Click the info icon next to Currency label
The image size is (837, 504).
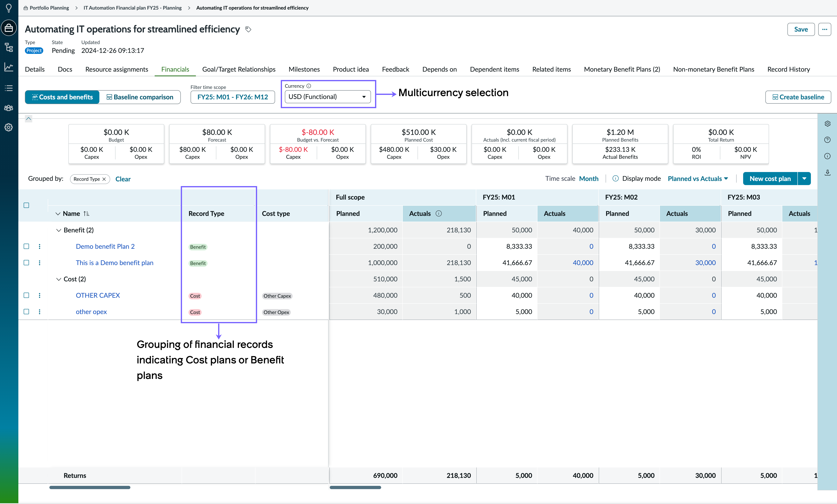[309, 86]
